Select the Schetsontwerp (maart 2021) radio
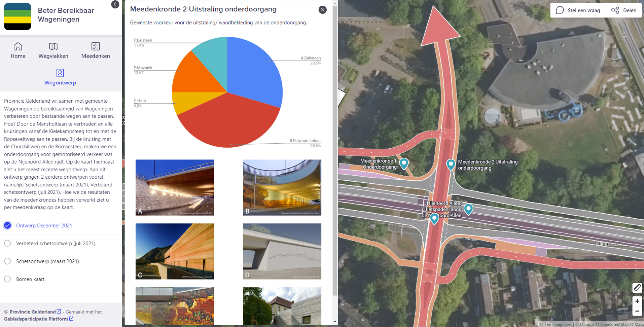The width and height of the screenshot is (644, 327). pyautogui.click(x=7, y=261)
